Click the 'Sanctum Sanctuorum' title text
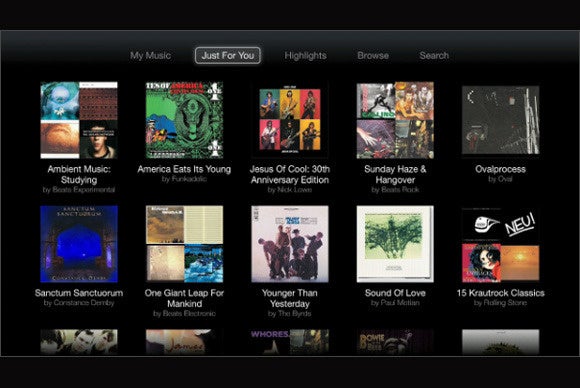Viewport: 580px width, 388px height. [x=79, y=293]
